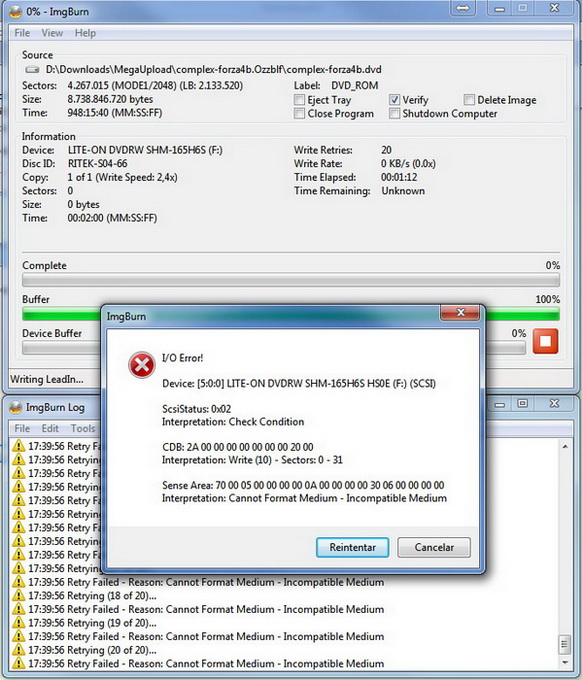Viewport: 582px width, 680px height.
Task: Toggle the Shutdown Computer checkbox
Action: click(394, 114)
